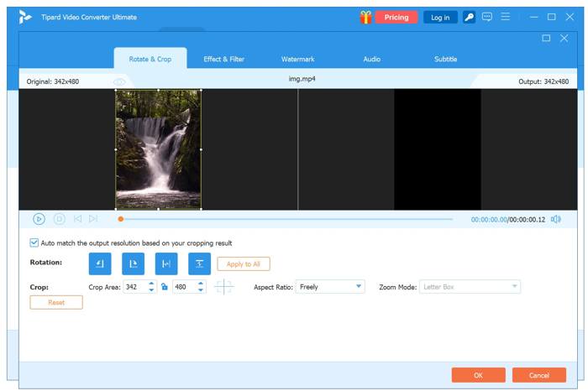The width and height of the screenshot is (588, 391).
Task: Expand the Aspect Ratio dropdown
Action: [x=329, y=287]
